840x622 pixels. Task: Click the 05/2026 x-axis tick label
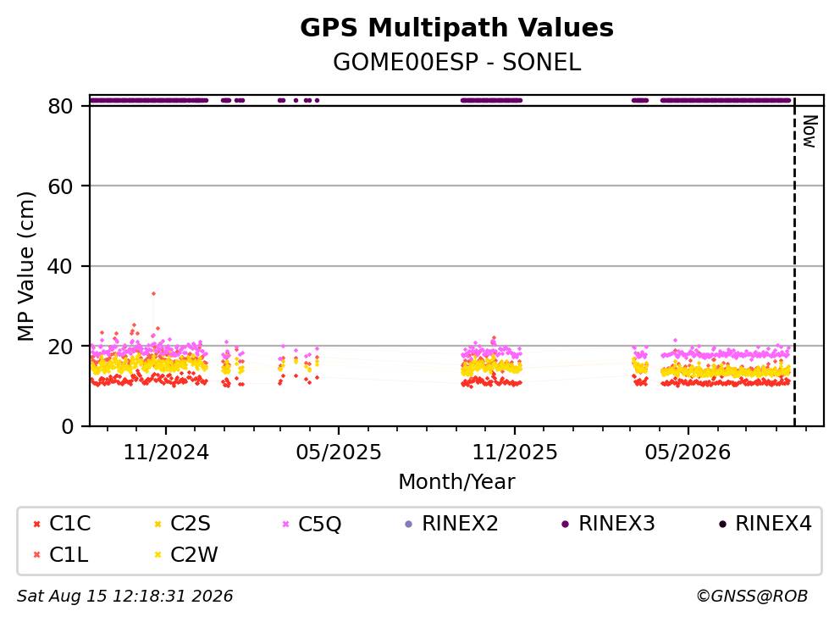point(688,453)
